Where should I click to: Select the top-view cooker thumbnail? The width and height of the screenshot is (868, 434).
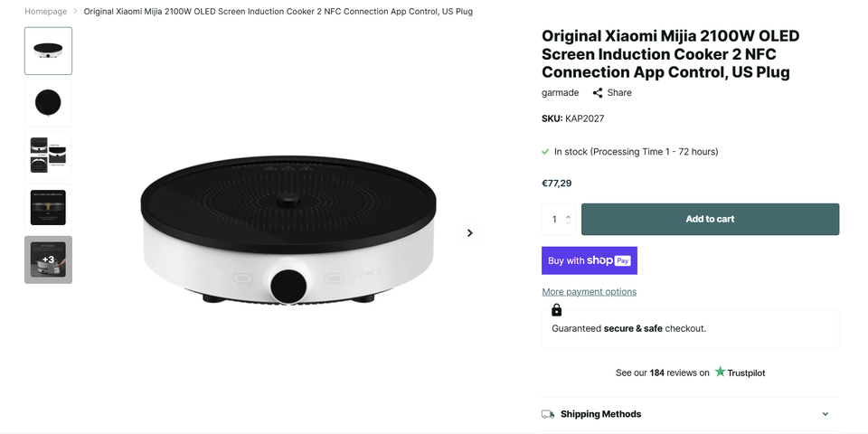pos(48,103)
